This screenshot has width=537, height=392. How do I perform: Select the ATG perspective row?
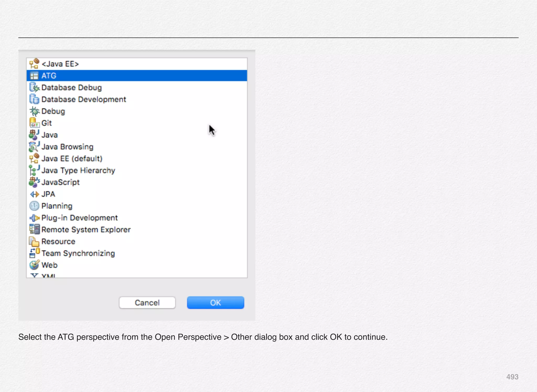(137, 76)
